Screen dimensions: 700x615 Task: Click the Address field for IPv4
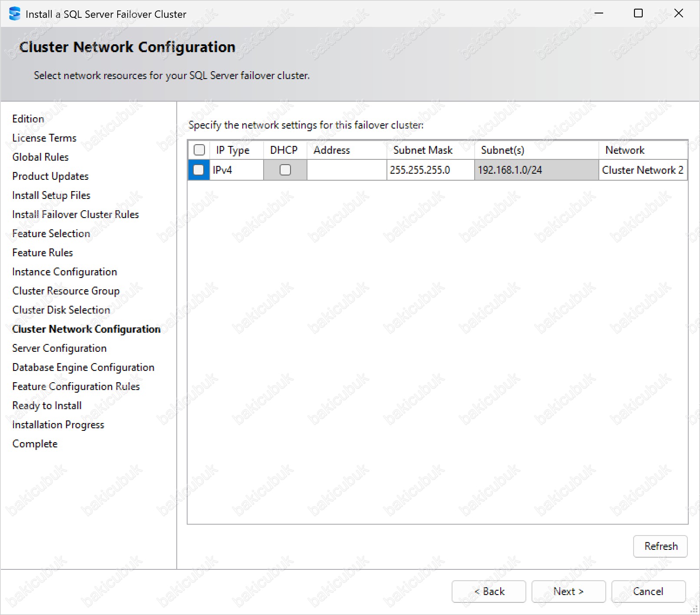pyautogui.click(x=347, y=170)
